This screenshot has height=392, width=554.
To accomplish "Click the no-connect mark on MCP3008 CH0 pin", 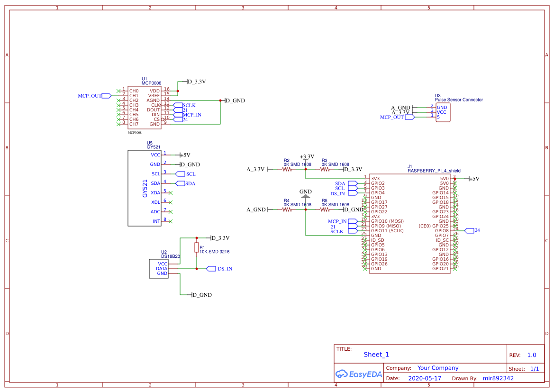I will point(118,91).
